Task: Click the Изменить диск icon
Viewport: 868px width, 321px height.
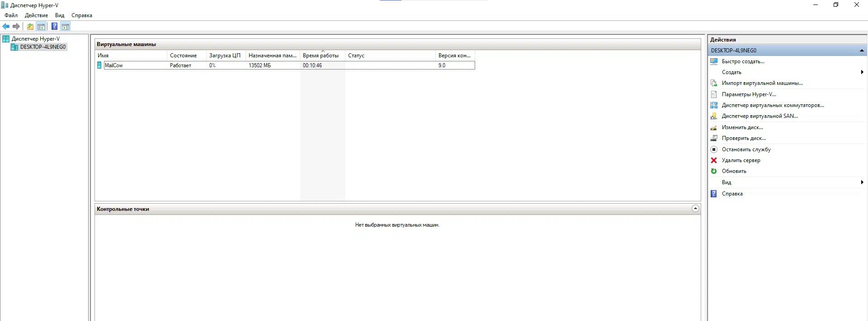Action: click(x=714, y=127)
